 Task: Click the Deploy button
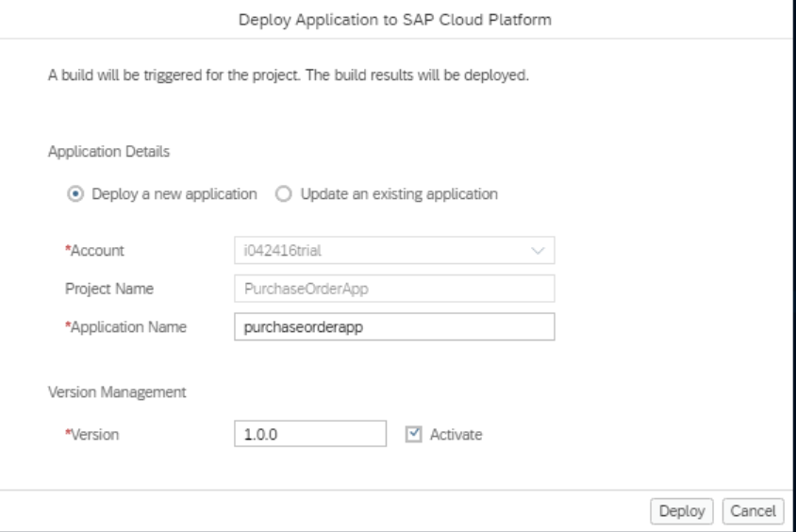[681, 511]
